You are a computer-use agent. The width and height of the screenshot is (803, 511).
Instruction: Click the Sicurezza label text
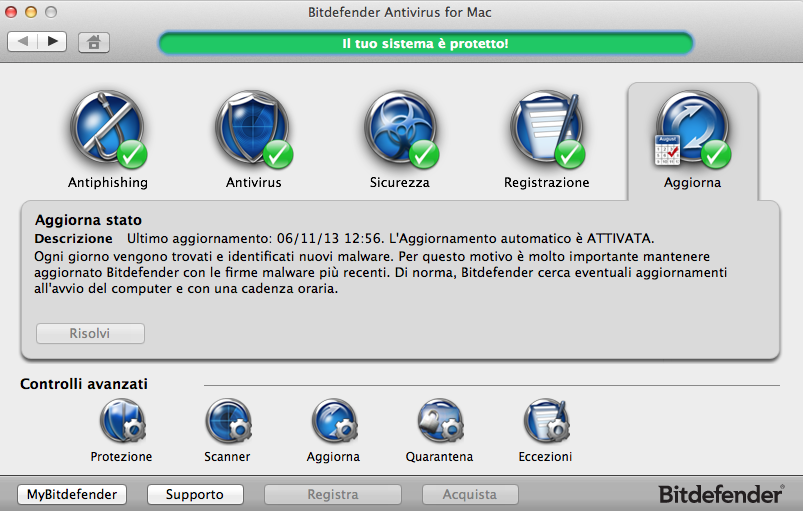[399, 182]
